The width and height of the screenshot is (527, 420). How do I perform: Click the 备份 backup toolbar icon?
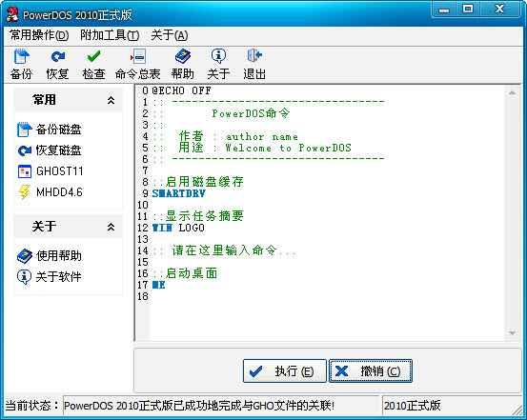(21, 64)
